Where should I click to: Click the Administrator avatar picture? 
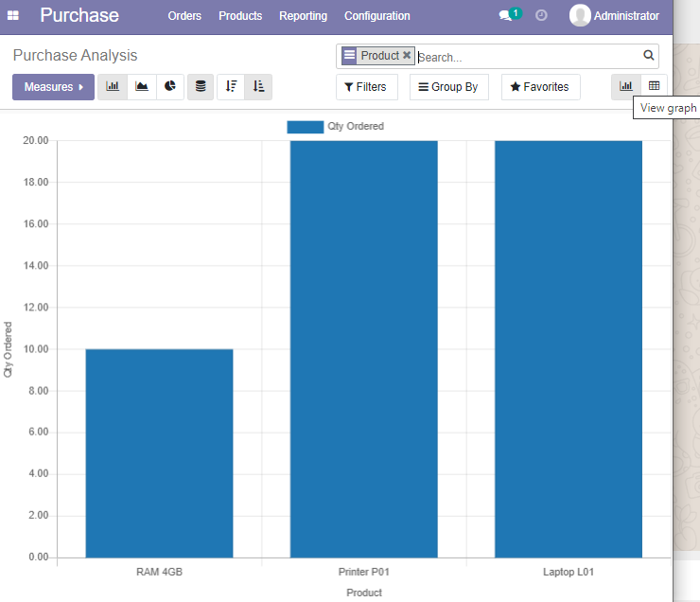pos(580,16)
